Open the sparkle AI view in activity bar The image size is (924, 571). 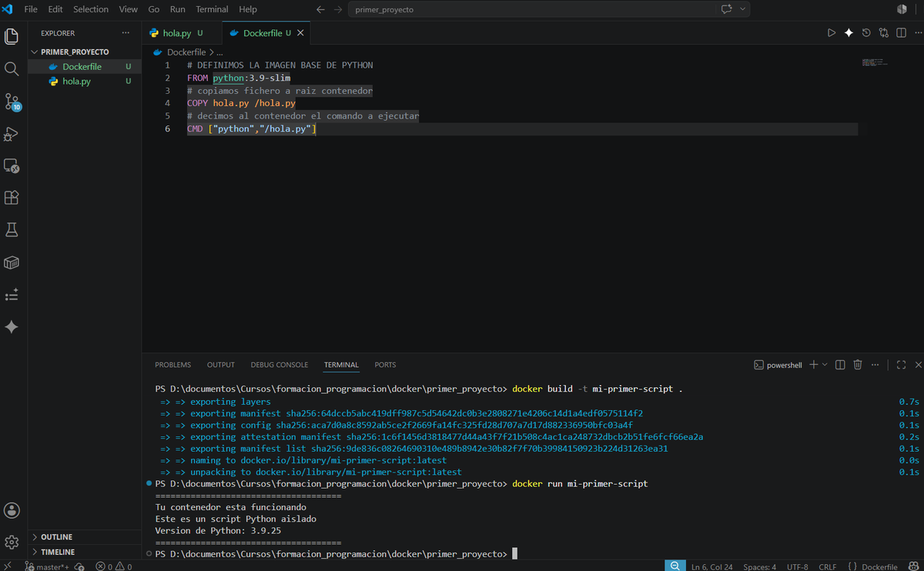coord(12,327)
